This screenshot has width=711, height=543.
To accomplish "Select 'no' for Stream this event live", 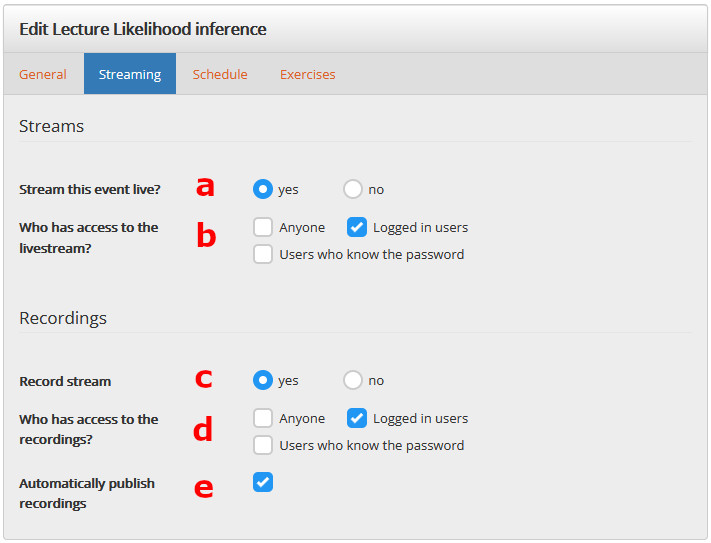I will (353, 189).
